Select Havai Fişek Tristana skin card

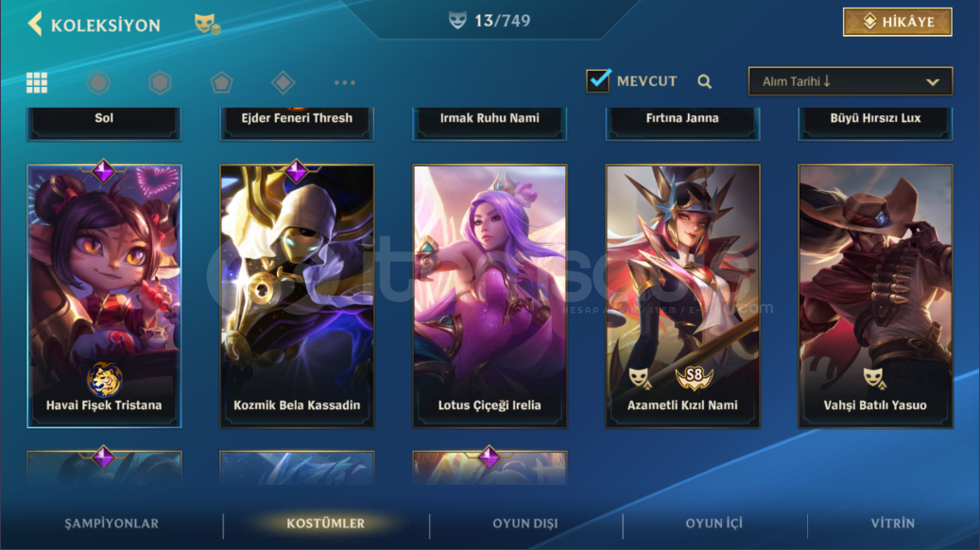click(104, 296)
